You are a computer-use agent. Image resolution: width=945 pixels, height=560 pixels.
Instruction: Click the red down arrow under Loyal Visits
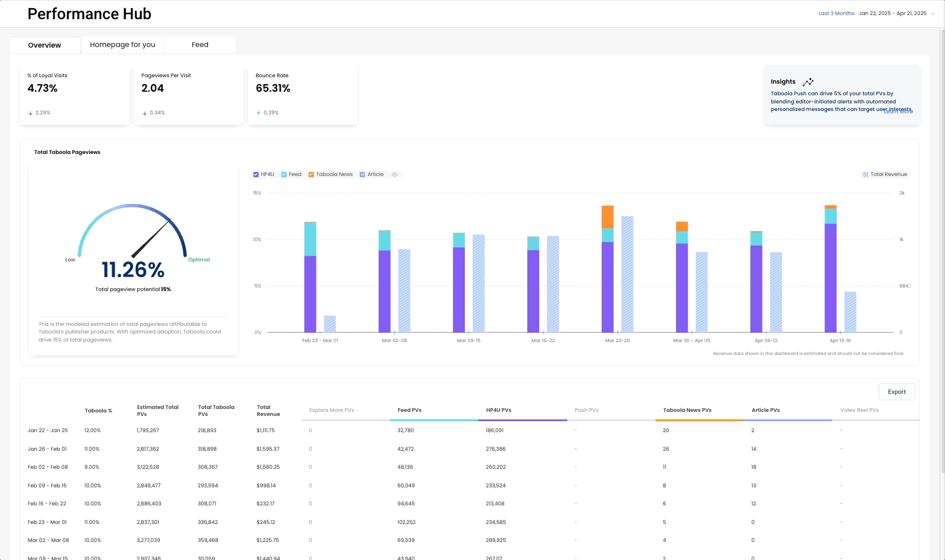point(30,113)
